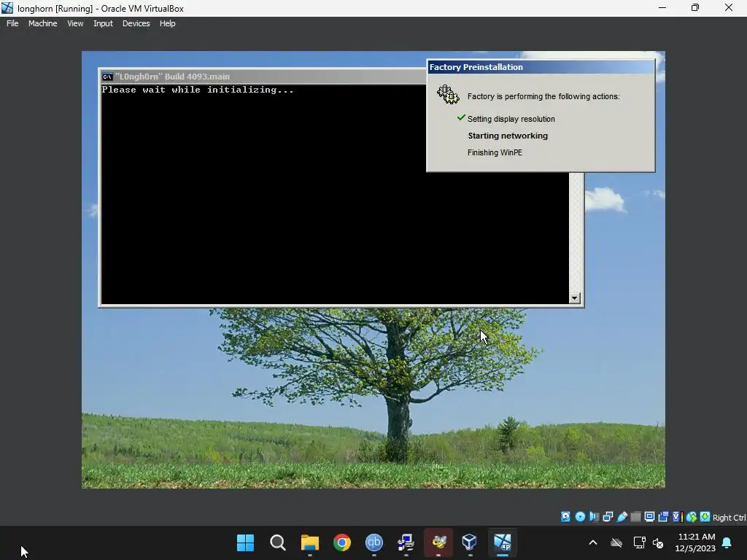Restore down the VirtualBox window

695,8
